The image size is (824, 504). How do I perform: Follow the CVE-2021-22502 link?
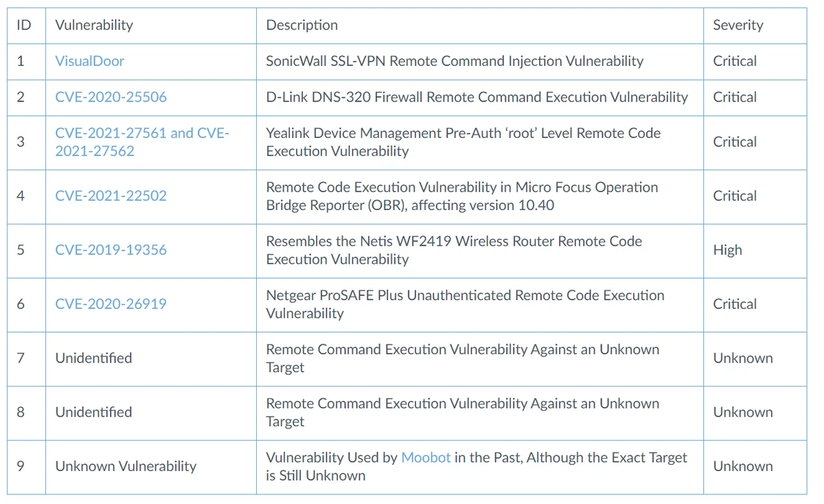(x=111, y=196)
